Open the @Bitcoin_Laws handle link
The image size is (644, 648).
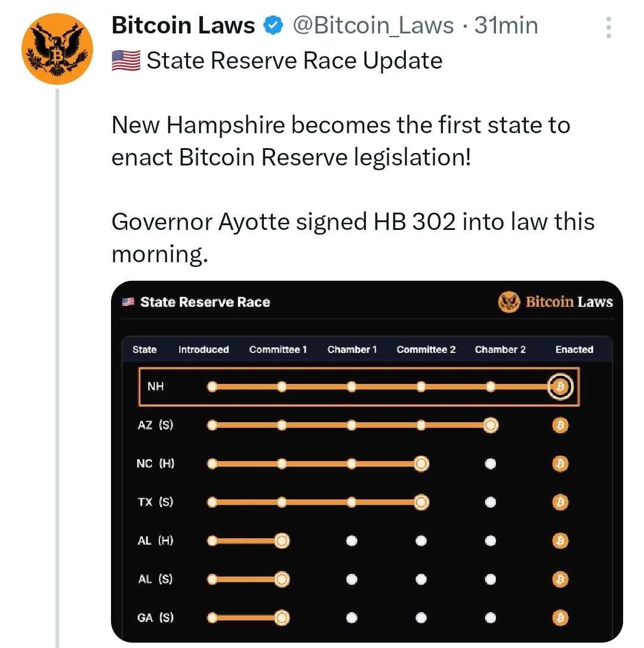pos(373,25)
